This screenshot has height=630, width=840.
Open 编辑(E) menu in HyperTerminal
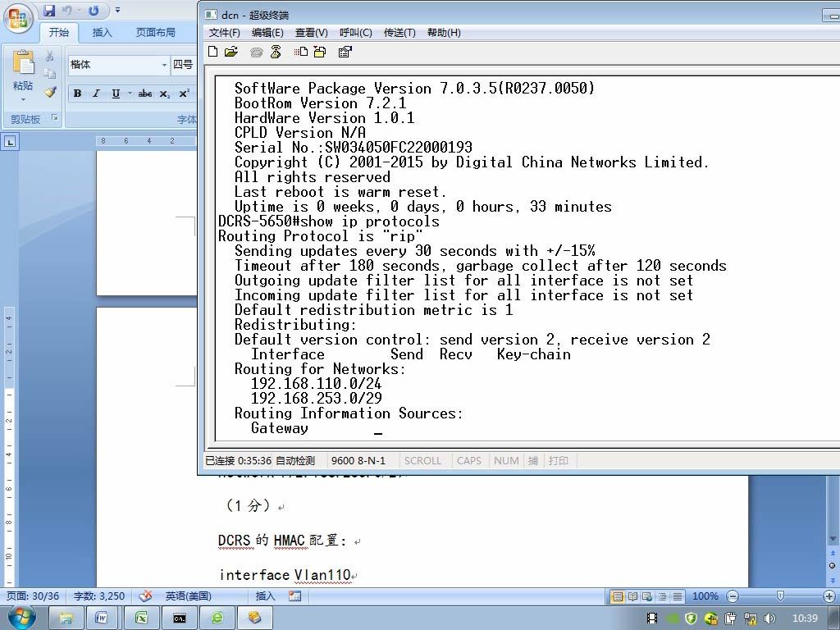pyautogui.click(x=267, y=33)
